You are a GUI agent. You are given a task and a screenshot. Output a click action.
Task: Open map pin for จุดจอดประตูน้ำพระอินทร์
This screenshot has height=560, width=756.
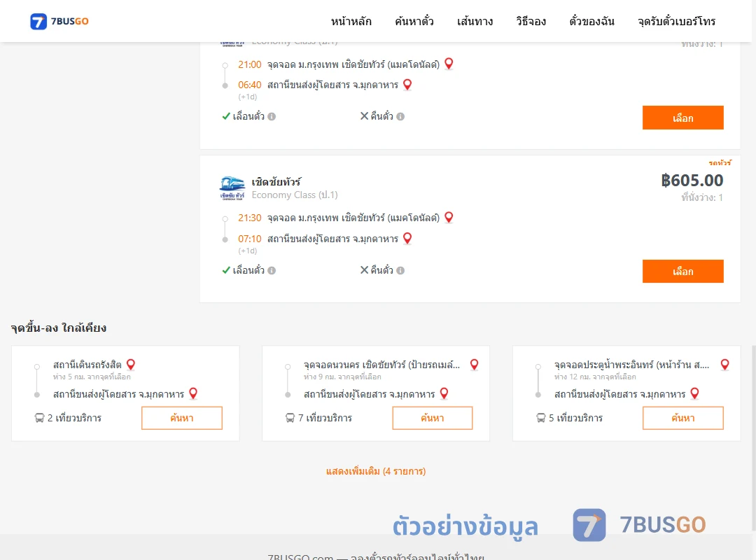(x=724, y=365)
